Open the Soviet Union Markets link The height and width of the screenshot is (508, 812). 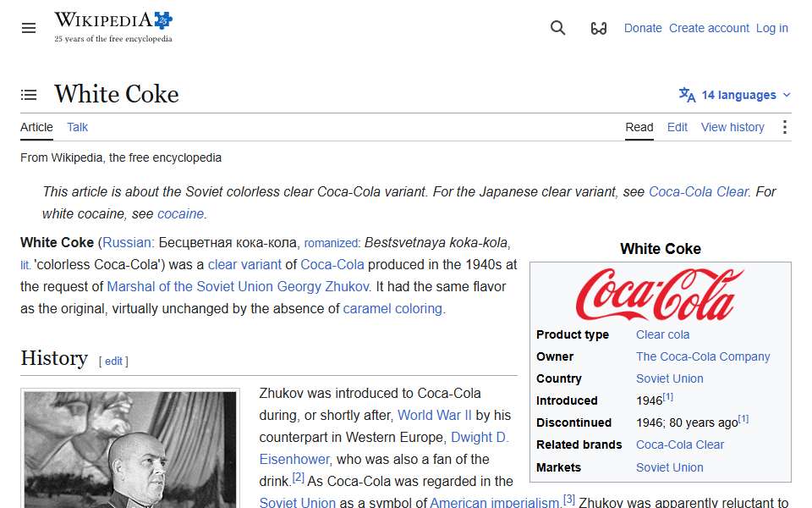click(670, 467)
